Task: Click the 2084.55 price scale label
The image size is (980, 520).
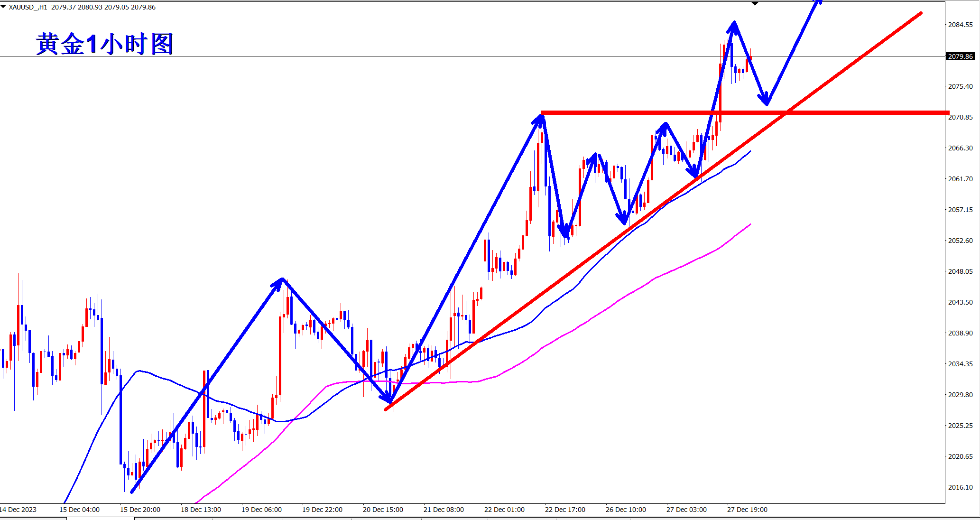Action: click(x=960, y=25)
